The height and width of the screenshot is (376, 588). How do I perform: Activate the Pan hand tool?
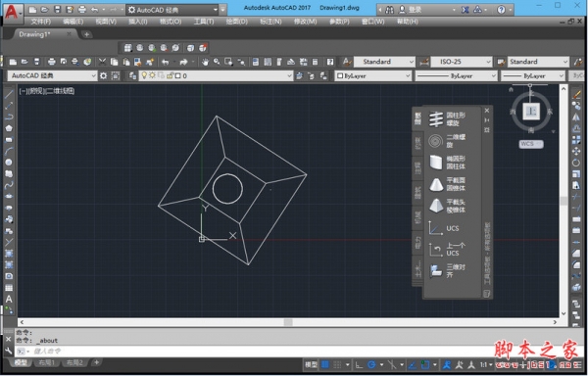point(205,62)
